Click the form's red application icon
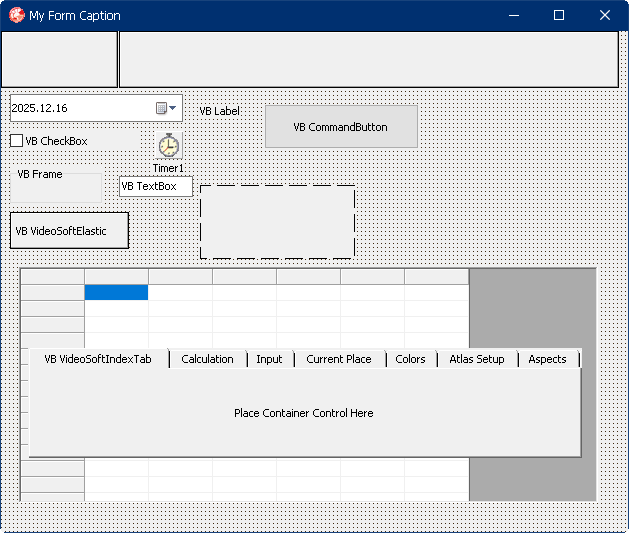Image resolution: width=629 pixels, height=533 pixels. 16,15
